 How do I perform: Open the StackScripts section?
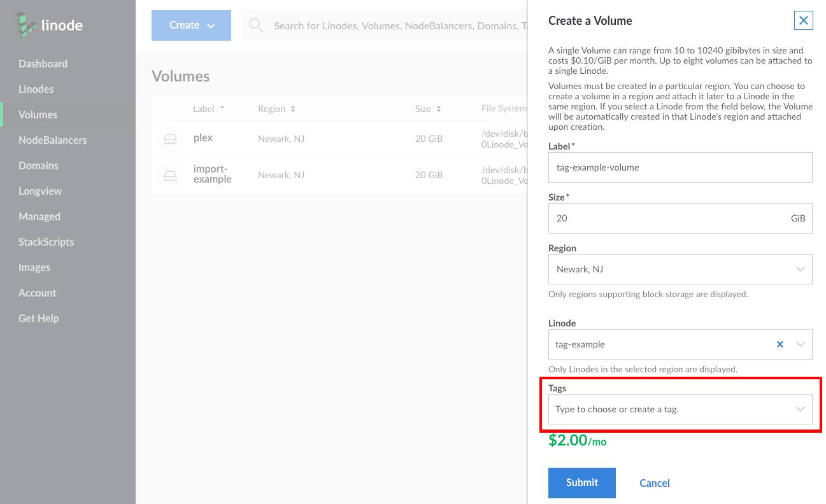46,242
